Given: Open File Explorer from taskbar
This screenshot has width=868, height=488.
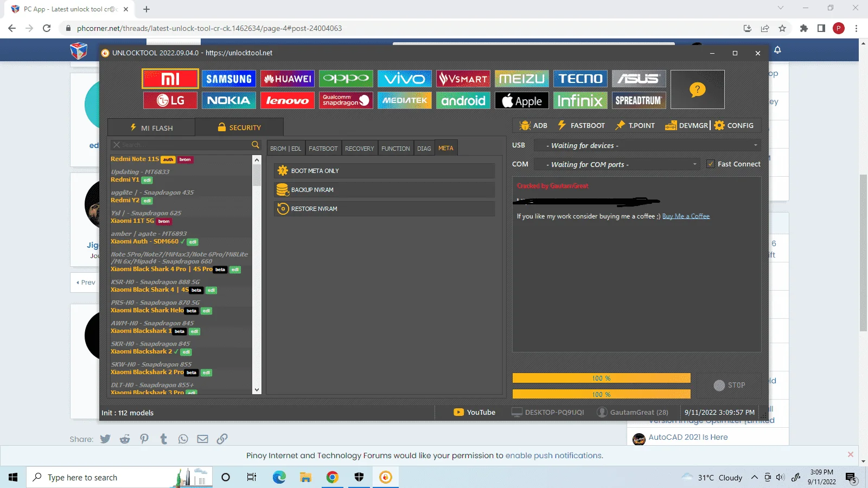Looking at the screenshot, I should pos(305,477).
